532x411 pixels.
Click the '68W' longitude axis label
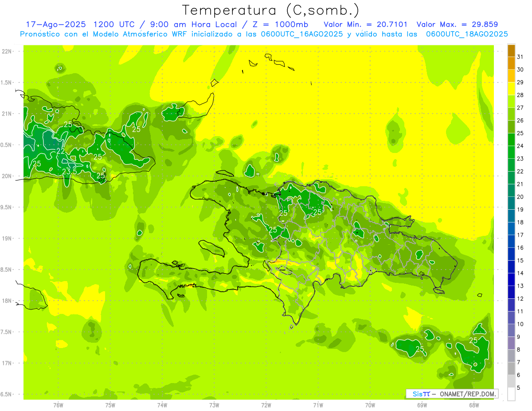(x=474, y=405)
